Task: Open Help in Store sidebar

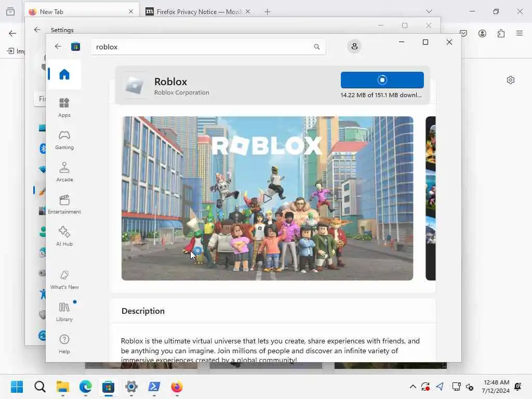Action: 64,344
